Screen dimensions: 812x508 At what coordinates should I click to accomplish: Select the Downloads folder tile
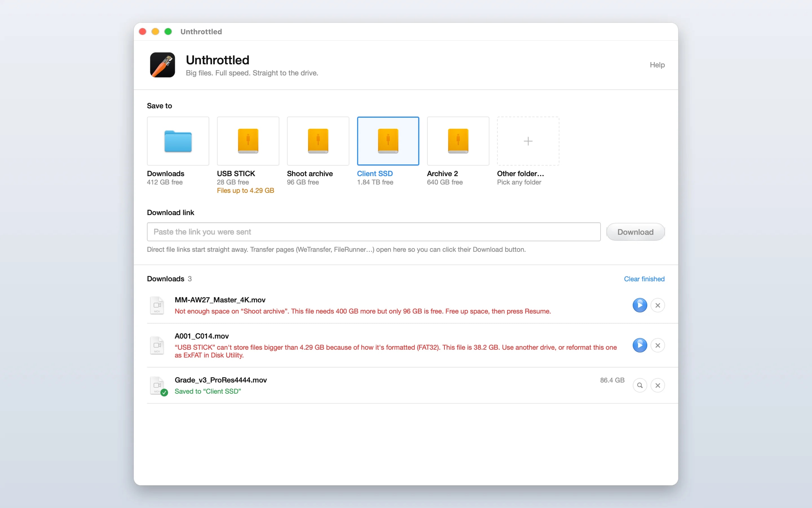[178, 141]
